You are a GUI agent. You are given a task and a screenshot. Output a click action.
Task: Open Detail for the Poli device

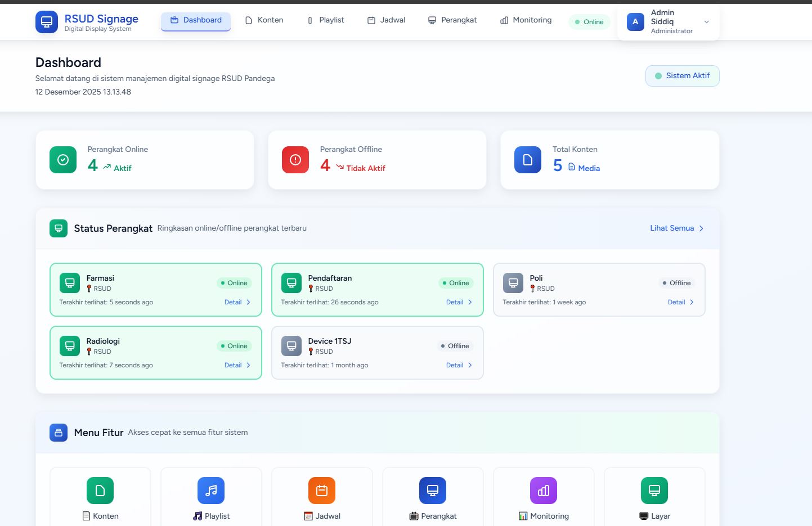tap(680, 302)
